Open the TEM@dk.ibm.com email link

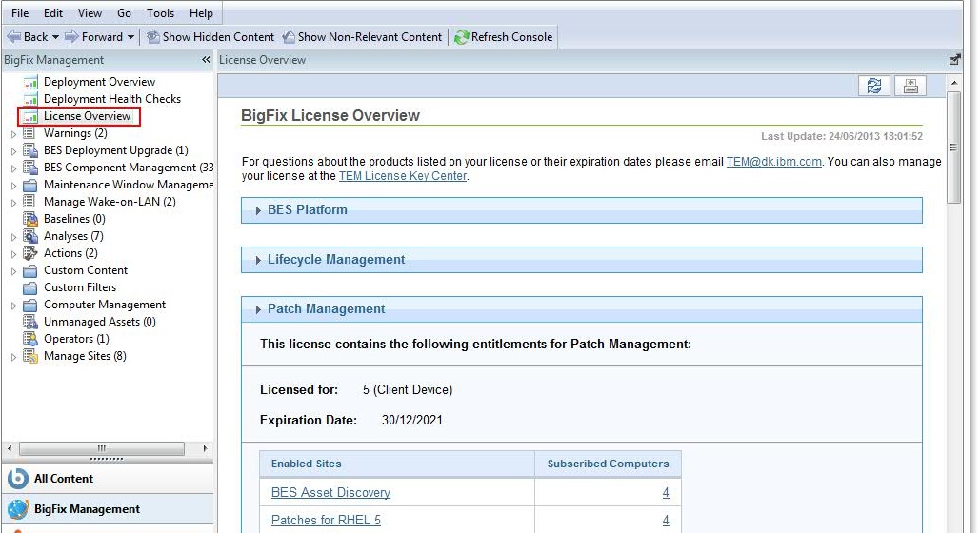pyautogui.click(x=773, y=162)
